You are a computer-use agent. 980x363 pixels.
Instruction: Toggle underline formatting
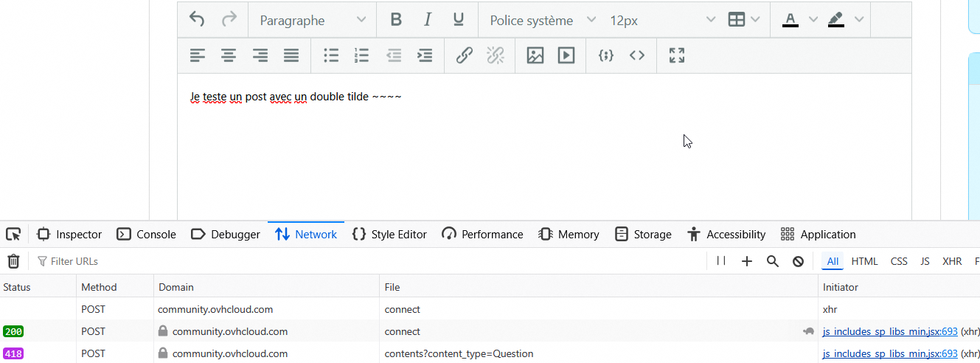coord(459,20)
